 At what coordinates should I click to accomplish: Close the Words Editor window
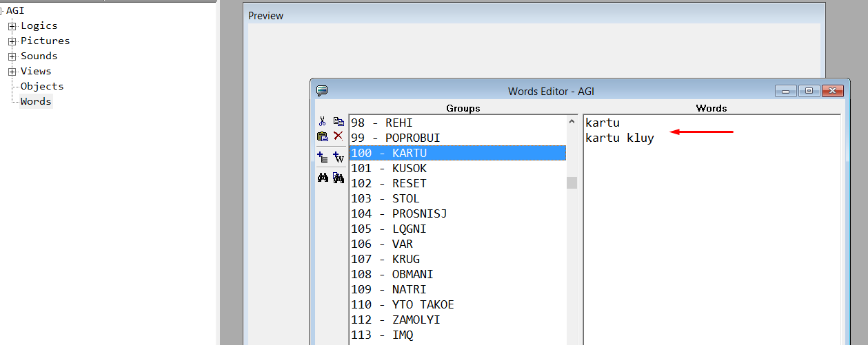[833, 91]
